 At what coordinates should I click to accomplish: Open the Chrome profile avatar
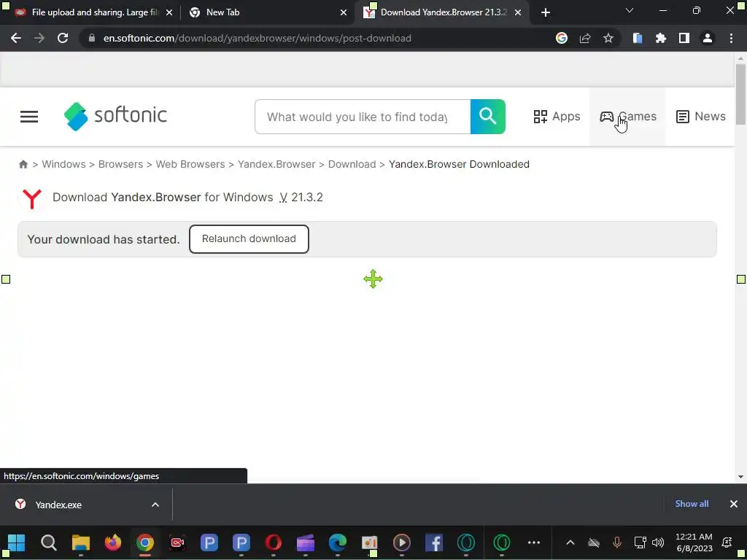pos(708,38)
